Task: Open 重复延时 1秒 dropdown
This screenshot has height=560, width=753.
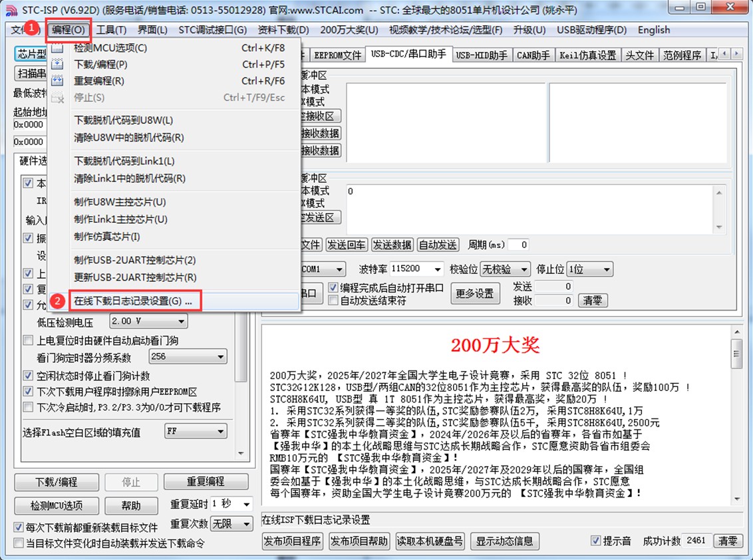Action: tap(231, 504)
